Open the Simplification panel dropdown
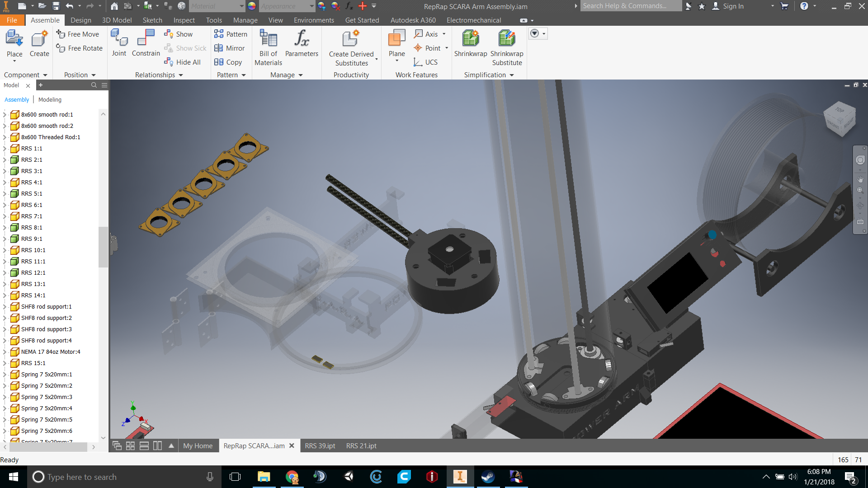 pyautogui.click(x=512, y=75)
